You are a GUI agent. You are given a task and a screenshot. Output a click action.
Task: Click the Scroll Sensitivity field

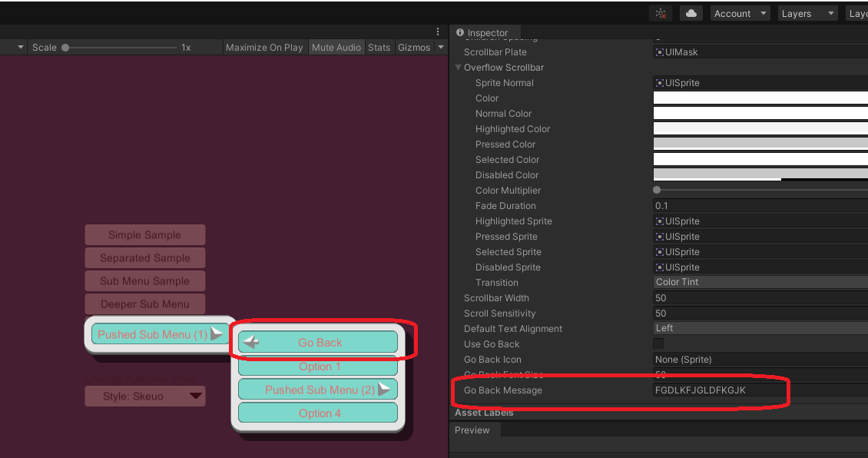click(760, 314)
